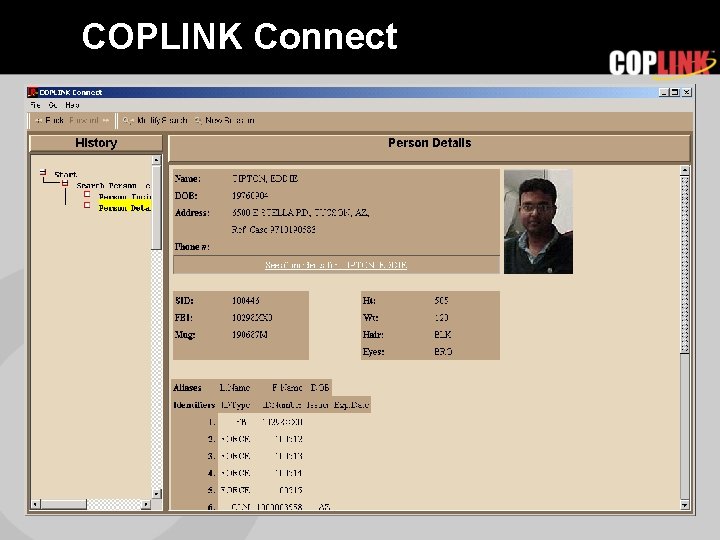Viewport: 720px width, 540px height.
Task: Click node icon beside highlighted Person Details entry
Action: tap(87, 205)
